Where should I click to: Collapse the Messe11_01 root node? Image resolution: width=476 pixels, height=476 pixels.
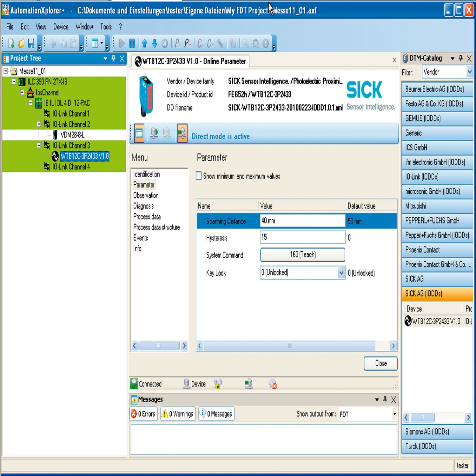(5, 71)
